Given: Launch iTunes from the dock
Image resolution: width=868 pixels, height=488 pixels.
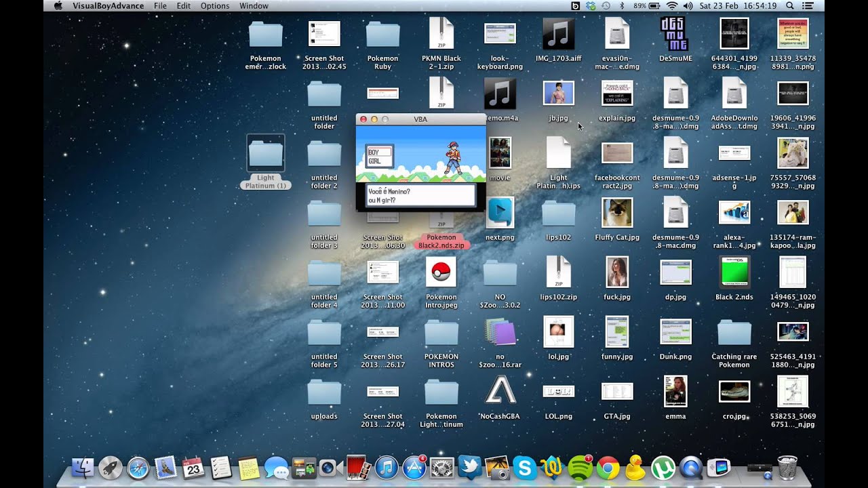Looking at the screenshot, I should 387,468.
